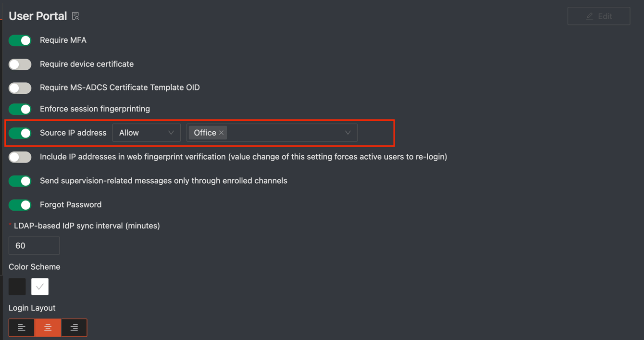Select the centered login layout
The image size is (644, 340).
pos(48,327)
